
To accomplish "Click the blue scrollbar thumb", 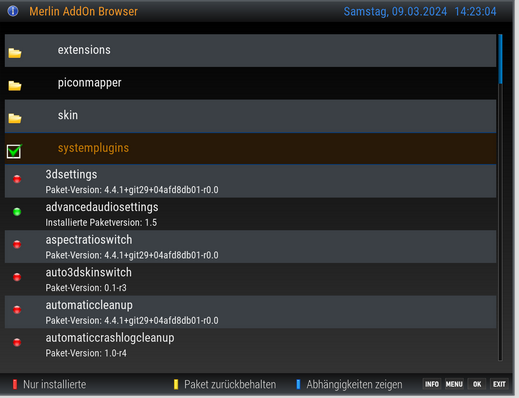I will pos(500,59).
